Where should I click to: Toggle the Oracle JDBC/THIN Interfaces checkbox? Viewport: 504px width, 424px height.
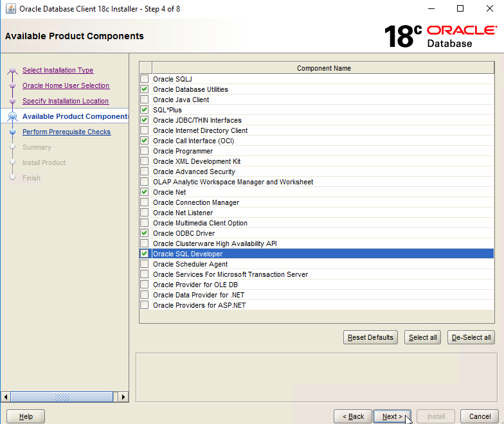click(144, 119)
